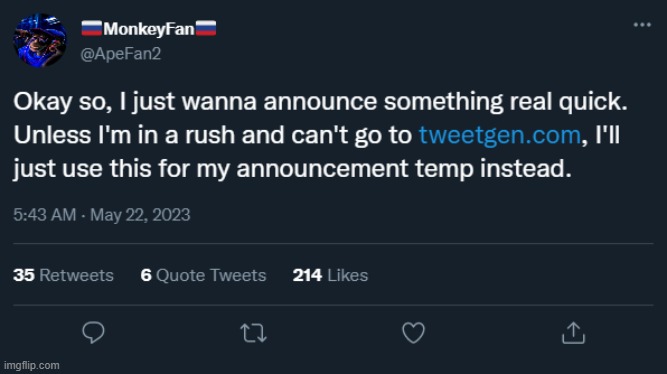667x374 pixels.
Task: Open the MonkeyFan display name
Action: coord(149,29)
